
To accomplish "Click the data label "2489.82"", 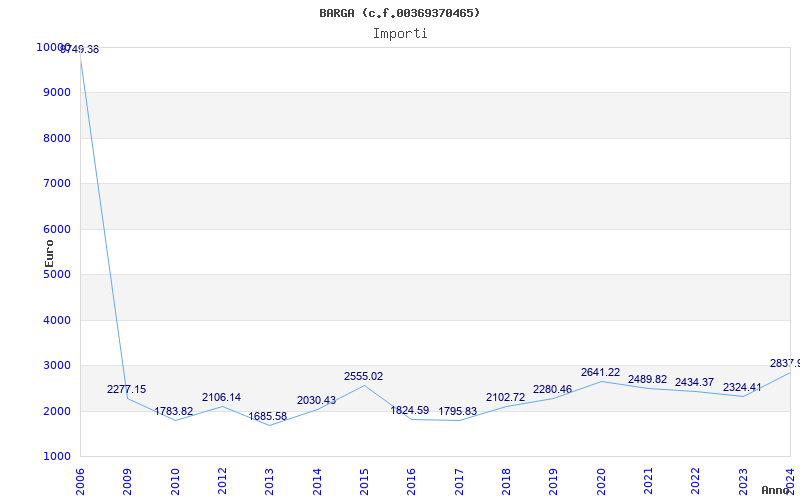I will click(x=647, y=379).
